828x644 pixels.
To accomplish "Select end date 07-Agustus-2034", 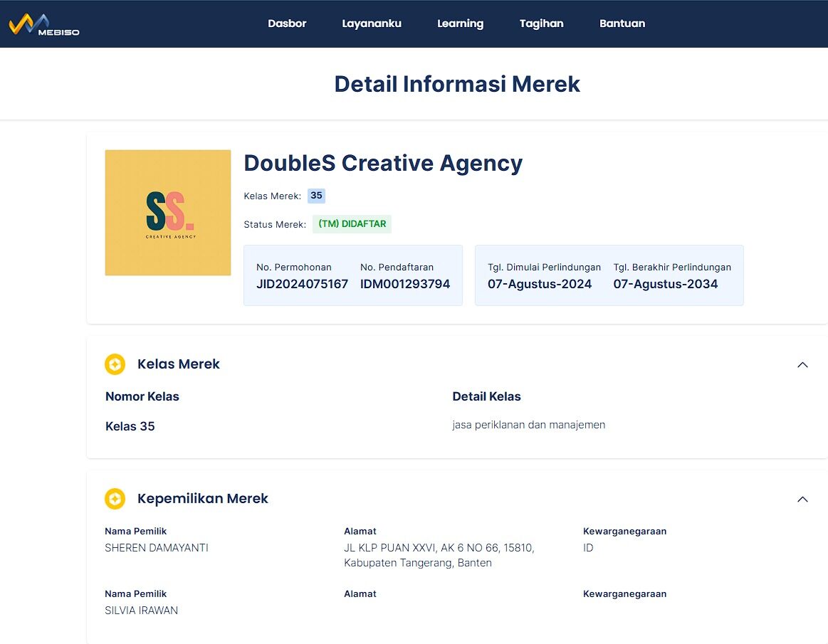I will pyautogui.click(x=666, y=284).
